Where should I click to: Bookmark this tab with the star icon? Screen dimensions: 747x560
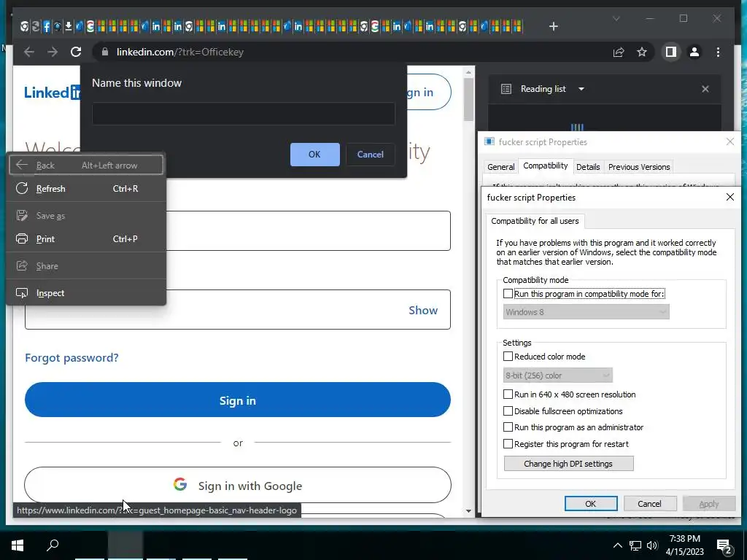click(642, 52)
